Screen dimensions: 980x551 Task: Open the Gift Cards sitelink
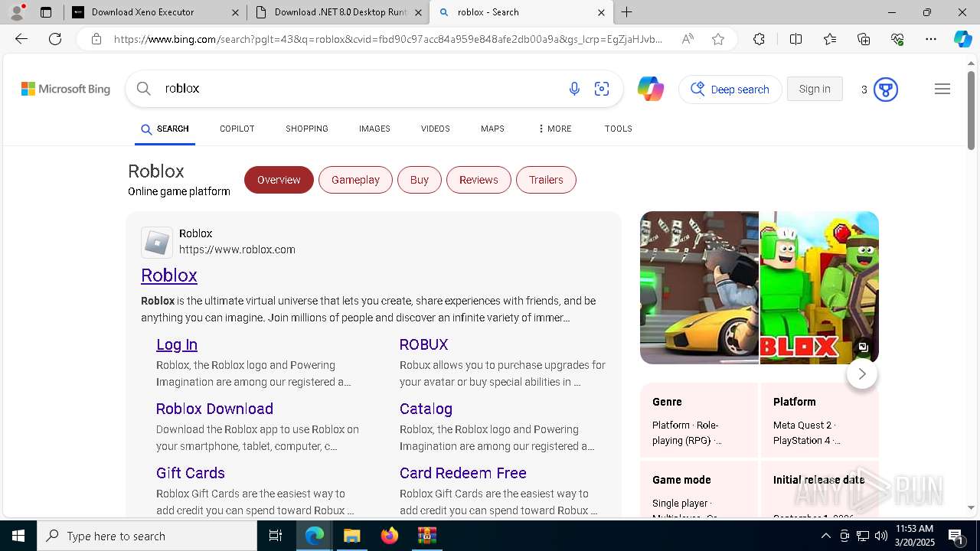[191, 473]
